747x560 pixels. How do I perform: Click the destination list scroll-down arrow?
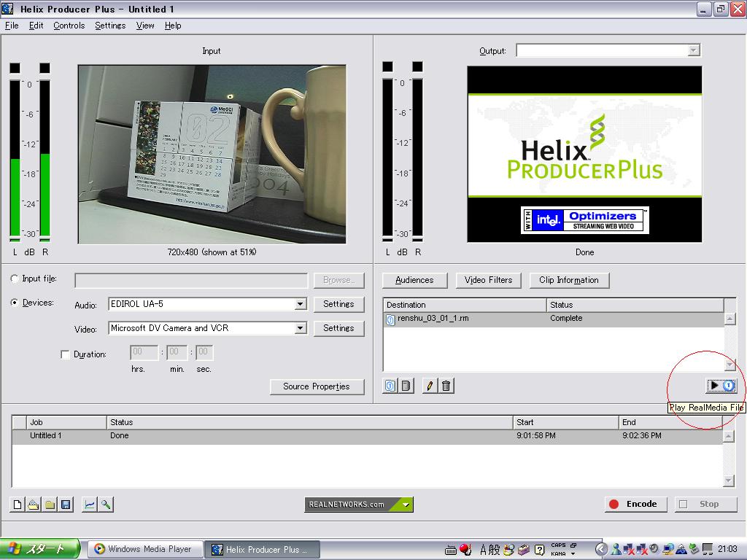click(x=729, y=365)
